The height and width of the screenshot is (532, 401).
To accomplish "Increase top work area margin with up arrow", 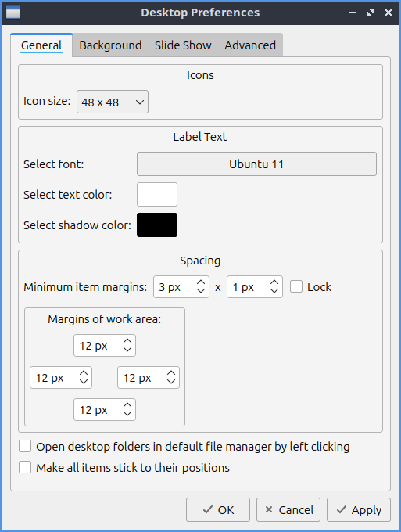I will [x=127, y=341].
